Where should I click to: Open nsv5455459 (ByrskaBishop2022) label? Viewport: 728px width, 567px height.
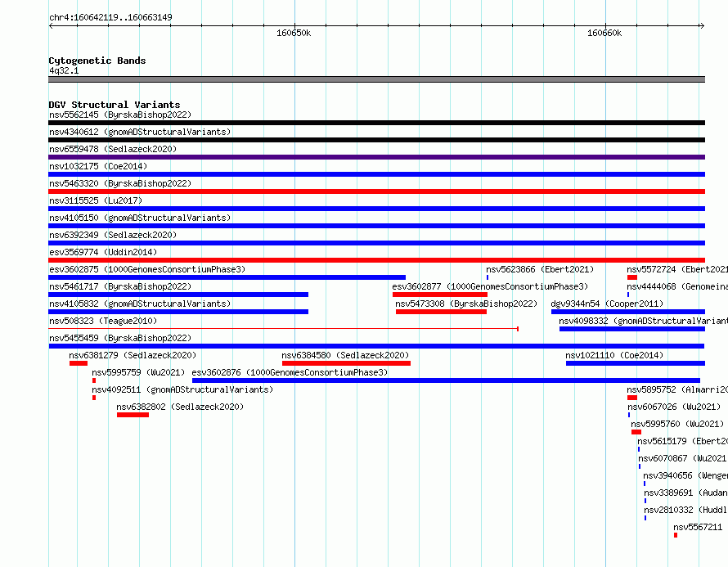120,338
